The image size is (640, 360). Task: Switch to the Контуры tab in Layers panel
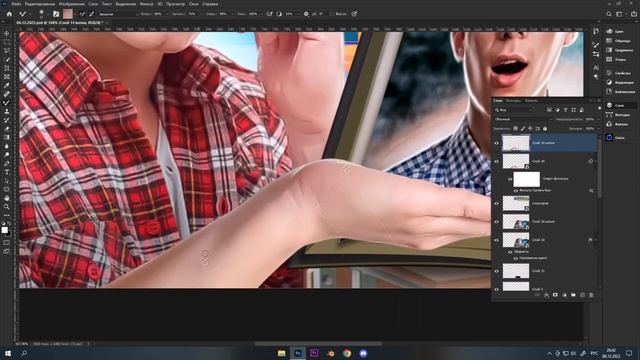pyautogui.click(x=513, y=101)
